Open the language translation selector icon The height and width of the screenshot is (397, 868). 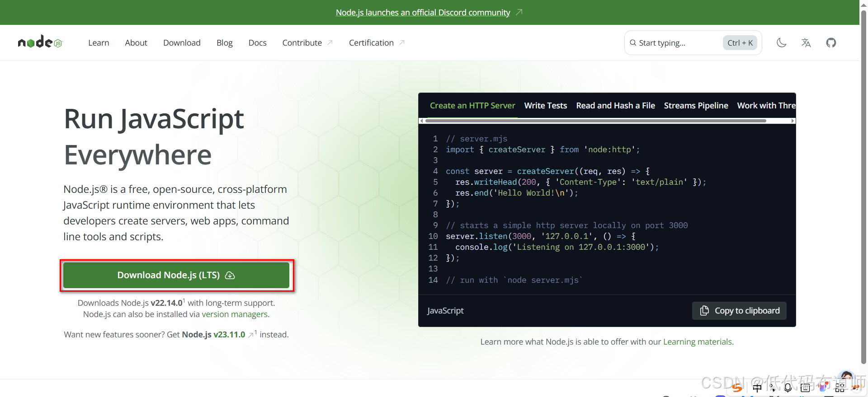[x=806, y=43]
